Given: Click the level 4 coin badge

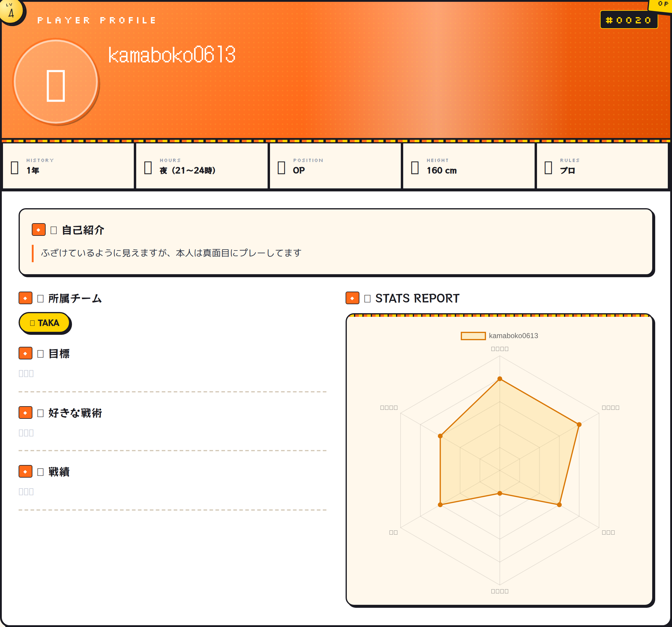Looking at the screenshot, I should click(x=11, y=12).
